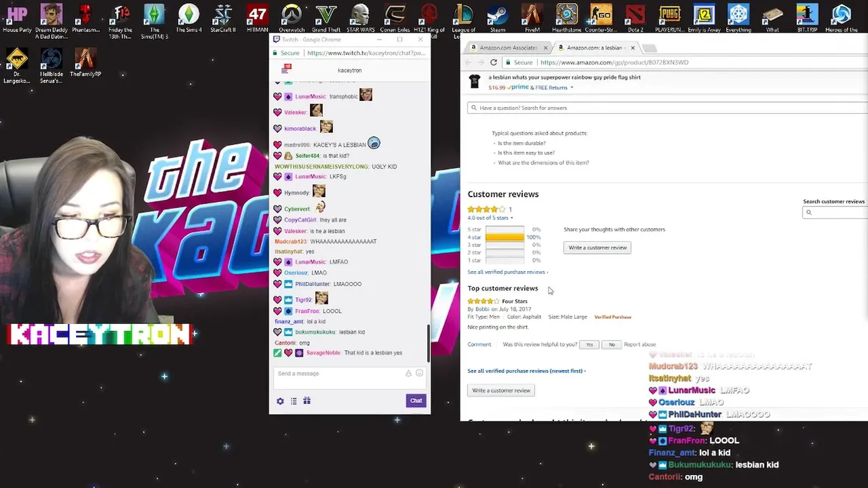This screenshot has height=488, width=868.
Task: Go back in Amazon browser window
Action: tap(468, 62)
